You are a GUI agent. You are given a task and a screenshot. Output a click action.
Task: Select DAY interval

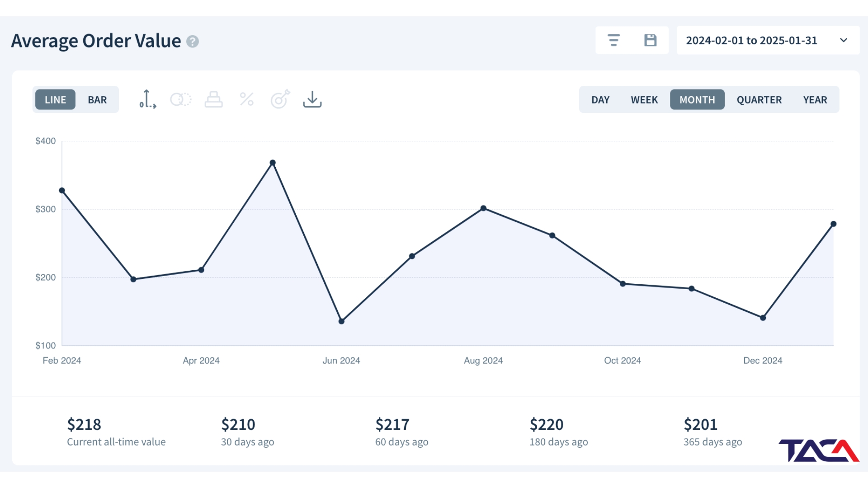pos(600,100)
